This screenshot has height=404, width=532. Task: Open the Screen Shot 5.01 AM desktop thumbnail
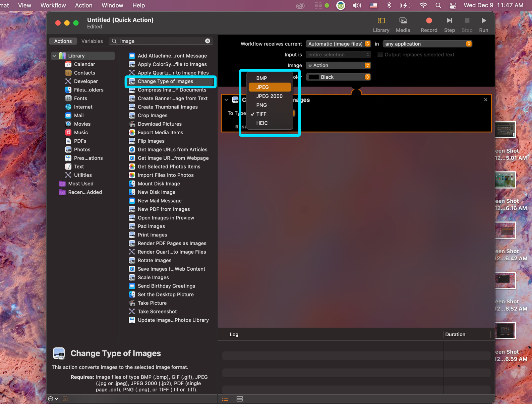(x=505, y=130)
